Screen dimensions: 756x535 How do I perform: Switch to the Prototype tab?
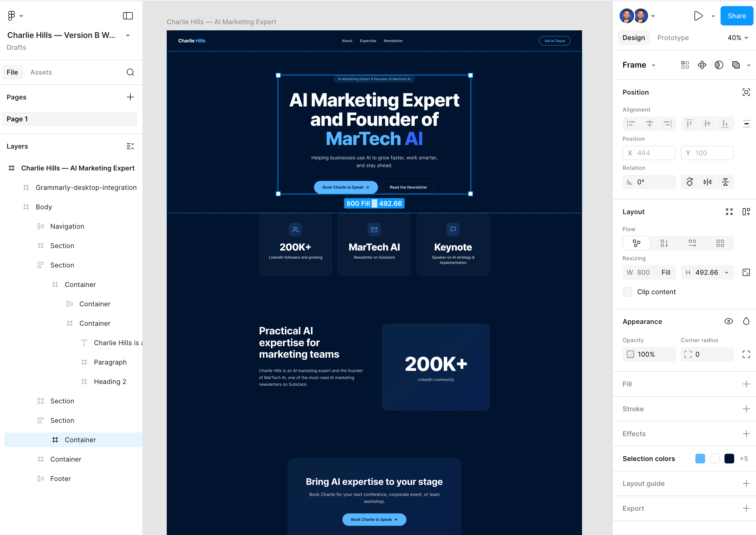pyautogui.click(x=673, y=38)
